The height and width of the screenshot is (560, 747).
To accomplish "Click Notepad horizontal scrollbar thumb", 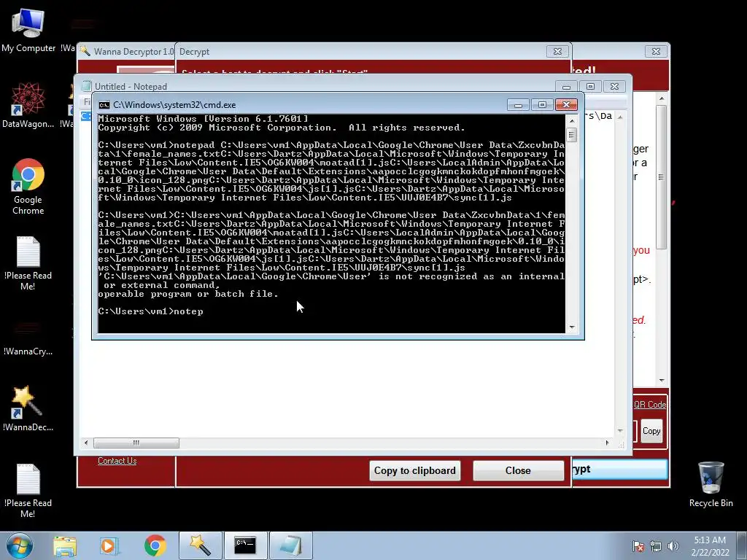I will click(x=136, y=443).
